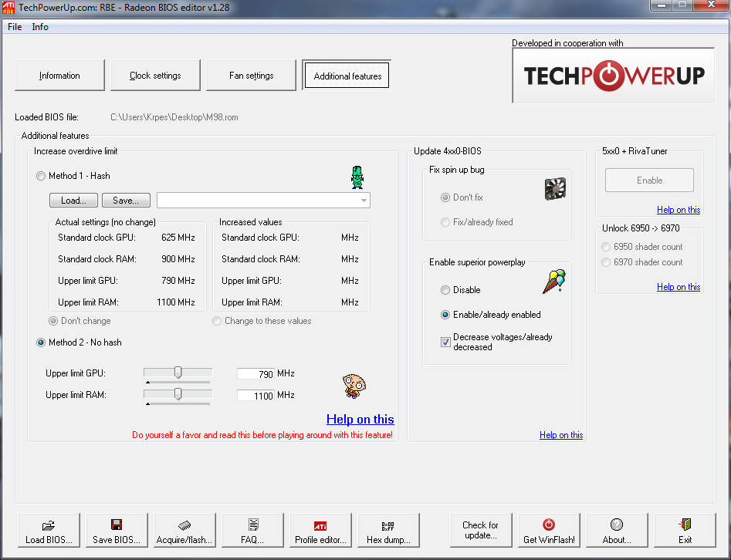
Task: Click the Save BIOS floppy disk icon
Action: [117, 531]
